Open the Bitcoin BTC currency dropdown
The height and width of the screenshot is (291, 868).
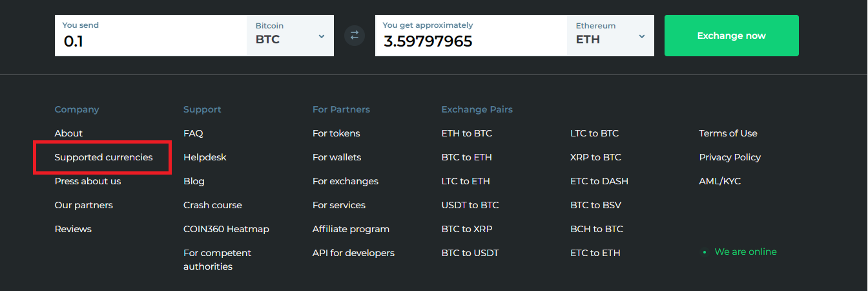(x=290, y=36)
